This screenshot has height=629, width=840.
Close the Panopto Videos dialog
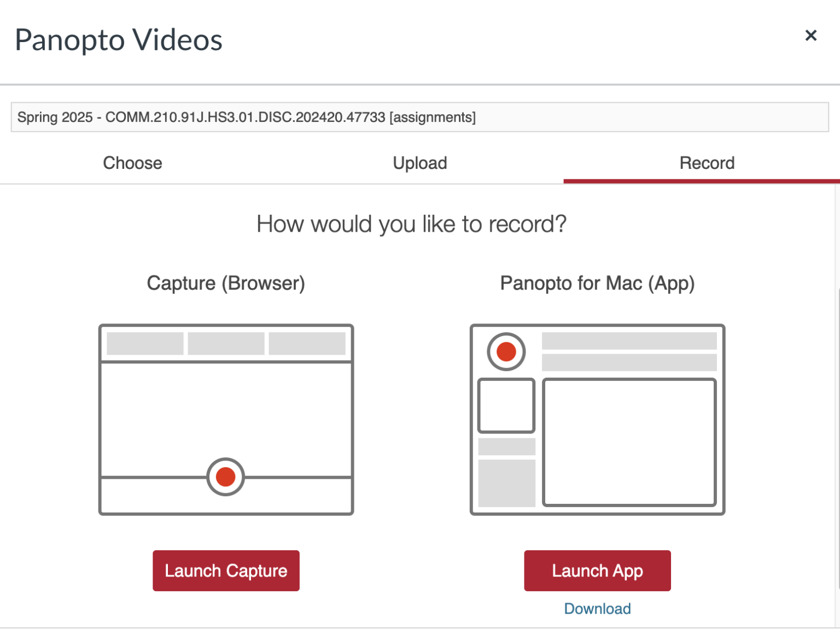pyautogui.click(x=811, y=35)
